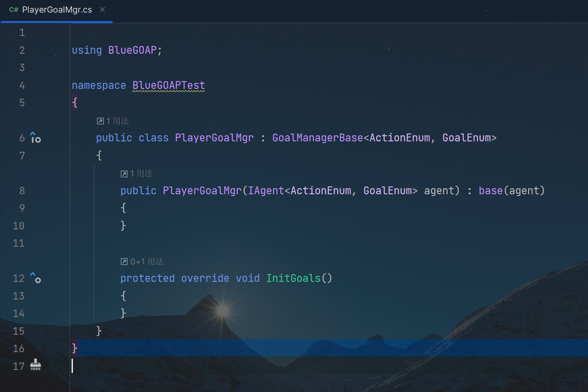Click line number 11 in the gutter

pyautogui.click(x=19, y=243)
